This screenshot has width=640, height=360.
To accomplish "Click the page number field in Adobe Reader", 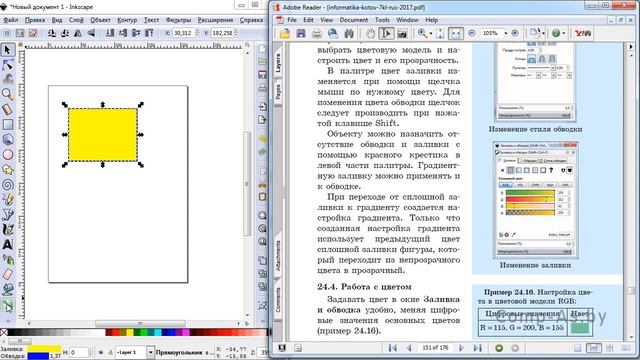I will [x=435, y=348].
